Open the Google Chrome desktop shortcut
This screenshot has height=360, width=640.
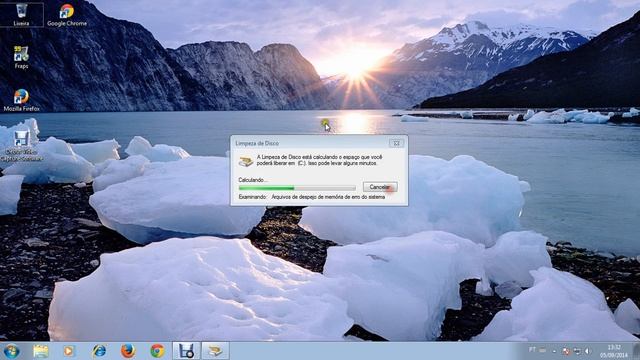[67, 15]
